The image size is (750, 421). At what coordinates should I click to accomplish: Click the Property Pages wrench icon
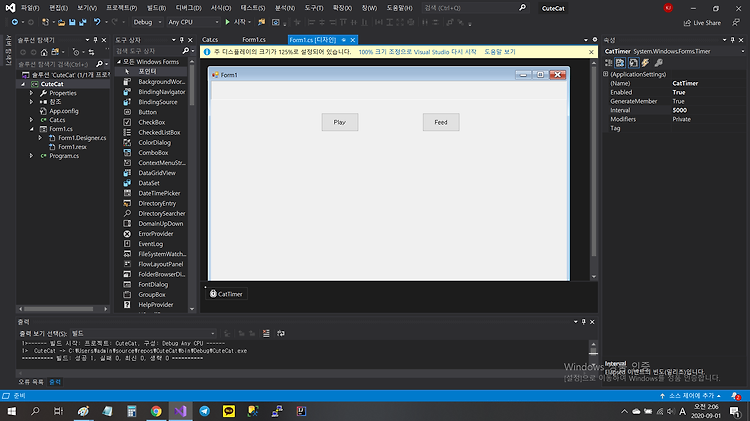(x=659, y=63)
